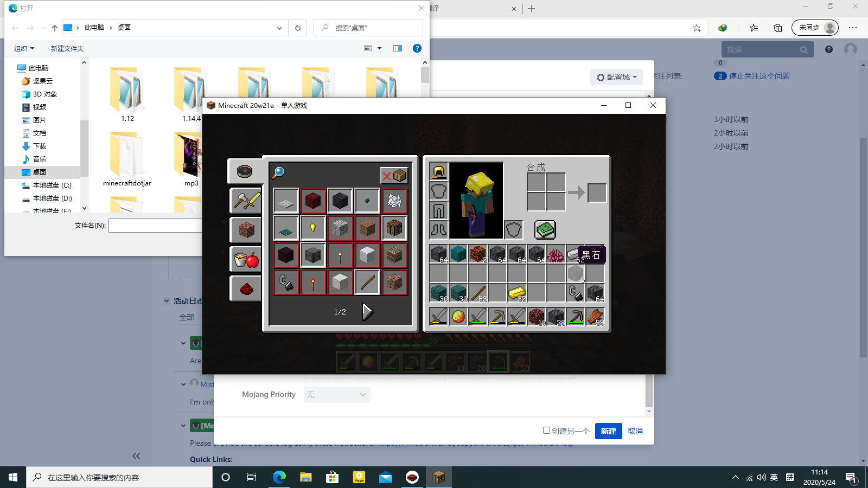This screenshot has width=868, height=488.
Task: Click the netherite pickaxe in the hotbar
Action: (x=576, y=317)
